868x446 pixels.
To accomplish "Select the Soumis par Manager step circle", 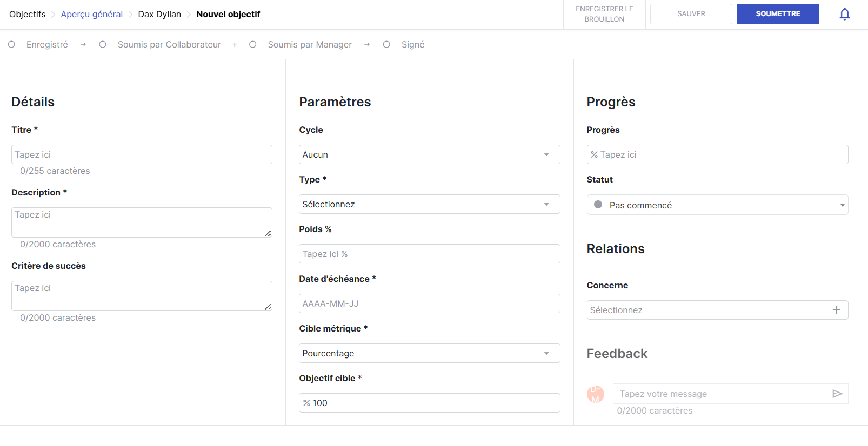I will tap(252, 44).
